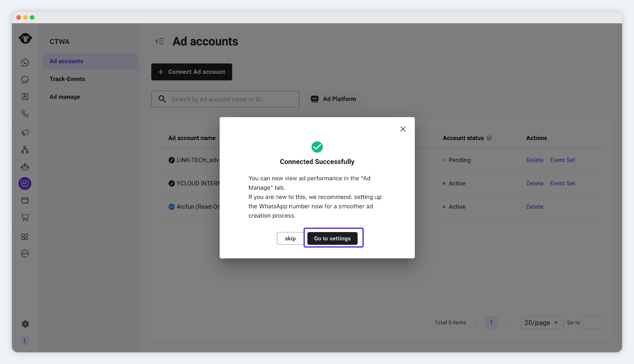This screenshot has width=634, height=364.
Task: Open the chat bubble inbox icon
Action: tap(25, 80)
